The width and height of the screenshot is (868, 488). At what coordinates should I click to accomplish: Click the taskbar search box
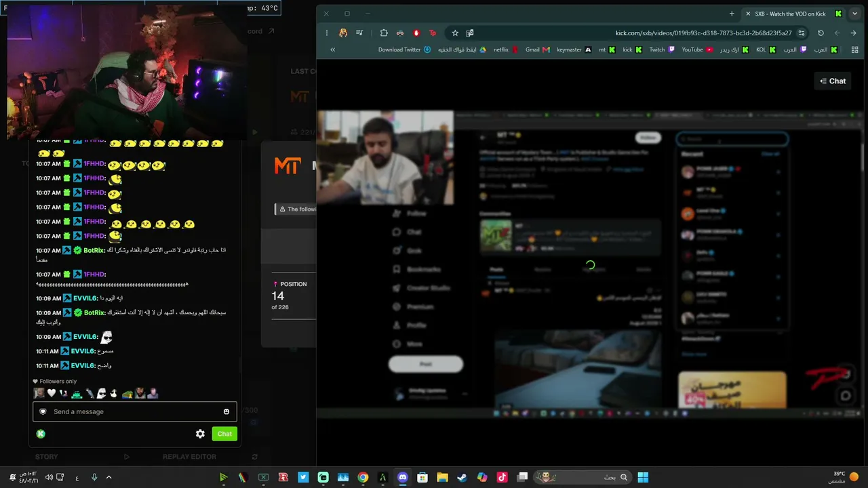(583, 477)
